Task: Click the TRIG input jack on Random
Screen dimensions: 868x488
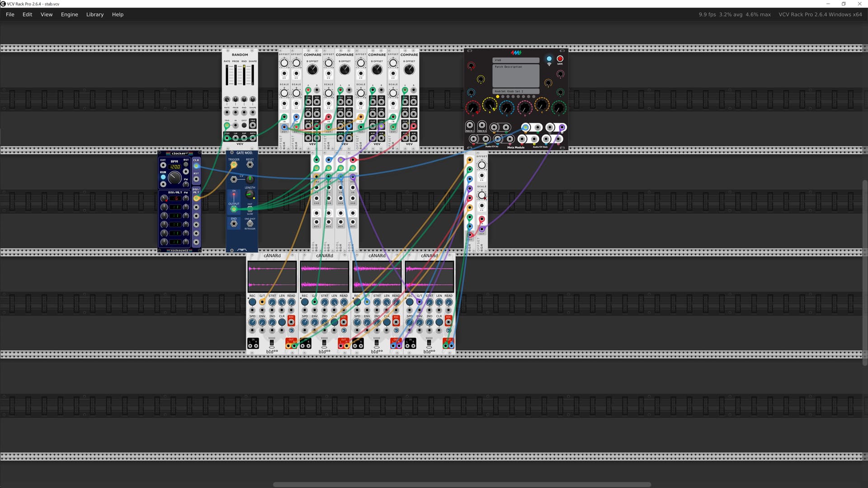Action: 227,125
